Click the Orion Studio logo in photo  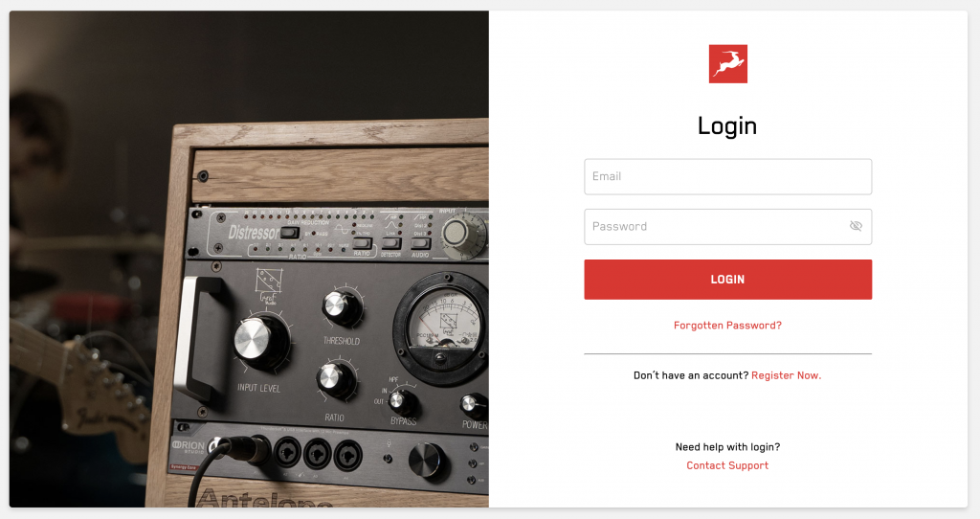coord(189,446)
